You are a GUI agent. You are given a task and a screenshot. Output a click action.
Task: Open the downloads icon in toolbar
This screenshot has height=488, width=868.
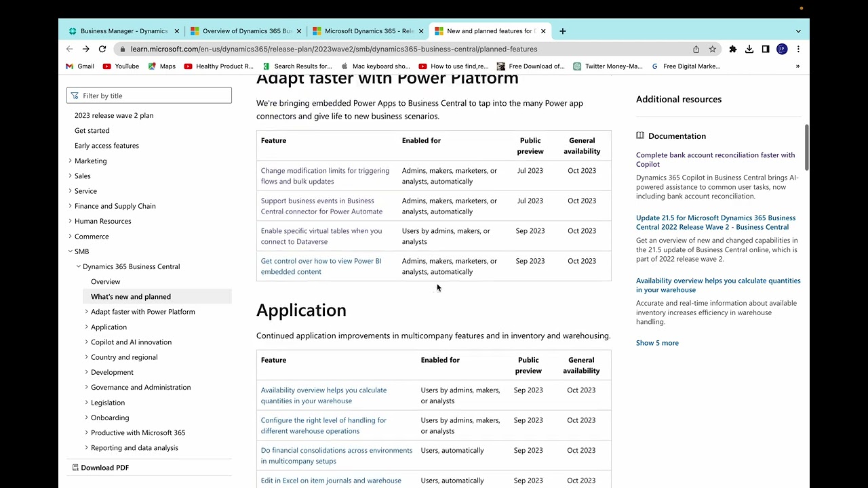749,49
